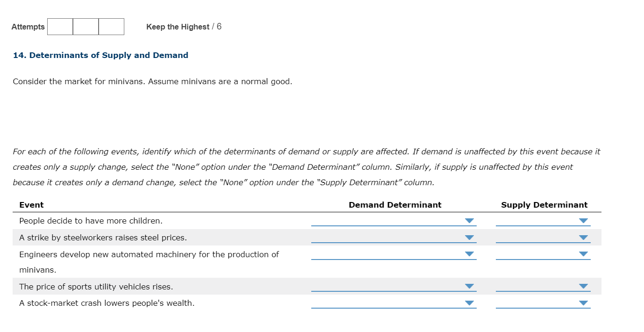Click the second Attempts box
Screen dimensions: 644x332
pyautogui.click(x=86, y=27)
